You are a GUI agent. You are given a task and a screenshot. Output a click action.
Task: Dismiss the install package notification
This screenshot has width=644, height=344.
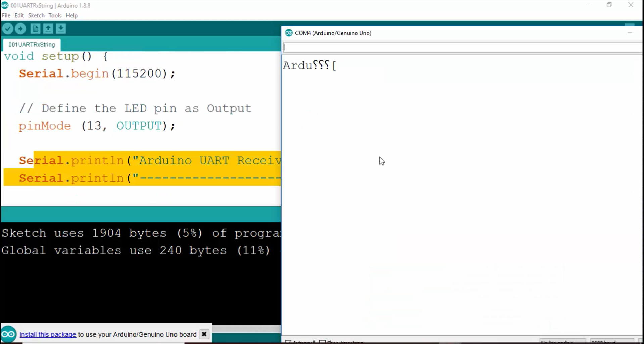coord(204,334)
